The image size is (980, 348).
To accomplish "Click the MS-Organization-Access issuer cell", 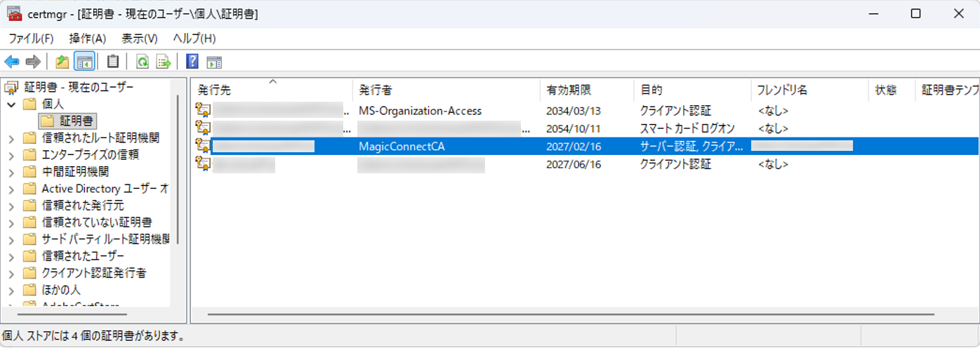I will coord(420,111).
